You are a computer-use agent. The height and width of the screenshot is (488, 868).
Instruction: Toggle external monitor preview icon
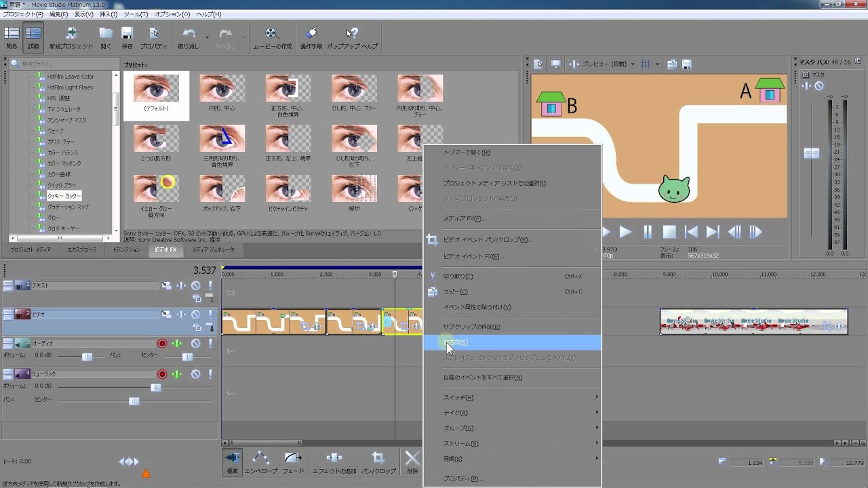[555, 64]
